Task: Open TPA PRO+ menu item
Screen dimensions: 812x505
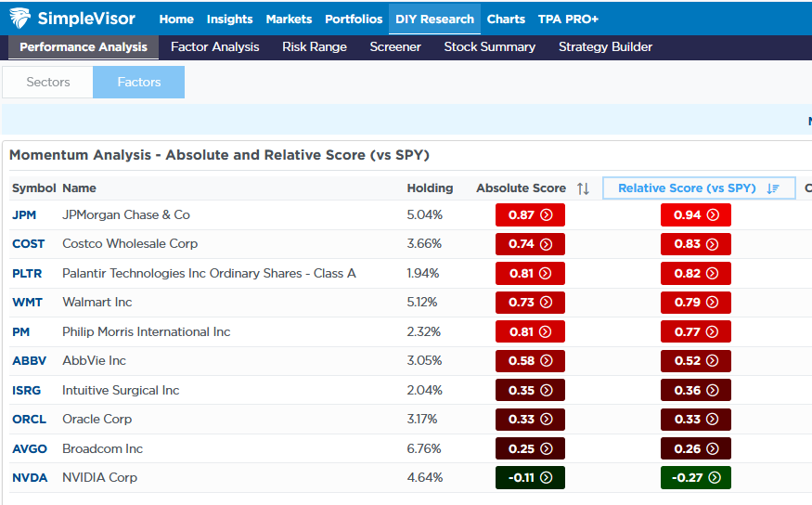Action: (568, 19)
